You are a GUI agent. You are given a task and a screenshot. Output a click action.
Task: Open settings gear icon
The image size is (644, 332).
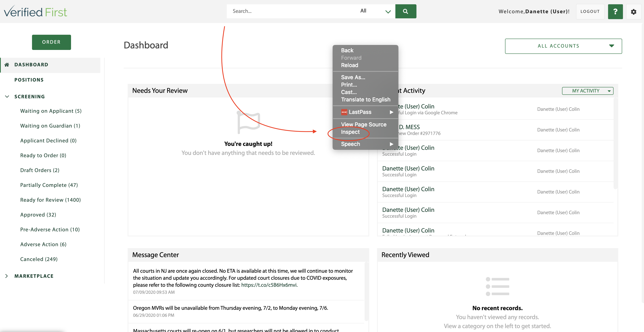pyautogui.click(x=633, y=12)
